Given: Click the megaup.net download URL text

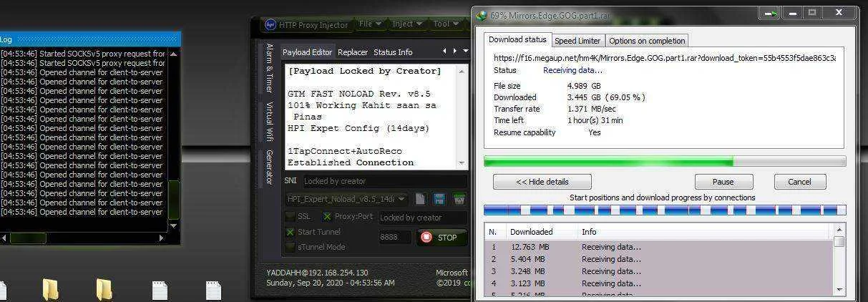Looking at the screenshot, I should [664, 57].
